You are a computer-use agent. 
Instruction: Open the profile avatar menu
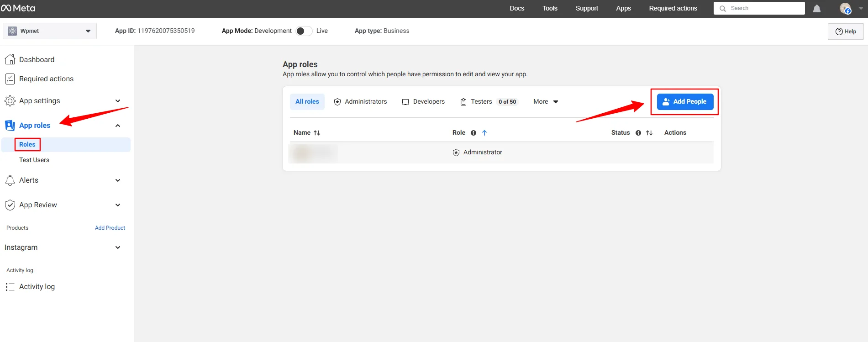click(x=845, y=8)
